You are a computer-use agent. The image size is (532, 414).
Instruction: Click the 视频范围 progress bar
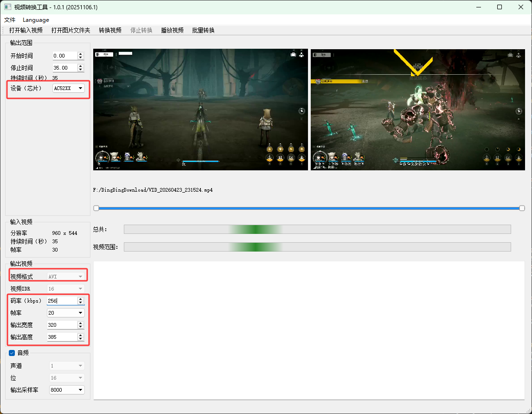pos(317,247)
